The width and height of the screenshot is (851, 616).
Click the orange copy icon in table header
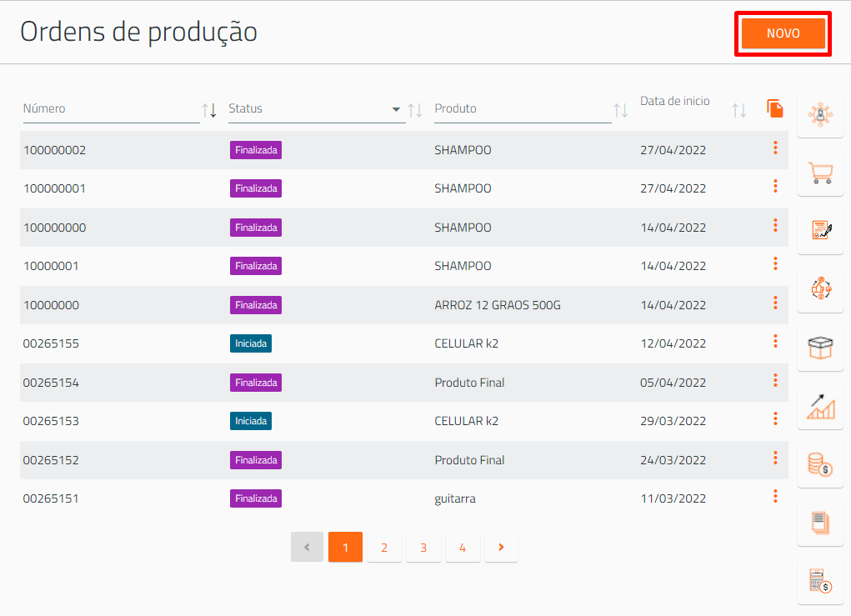pyautogui.click(x=774, y=108)
